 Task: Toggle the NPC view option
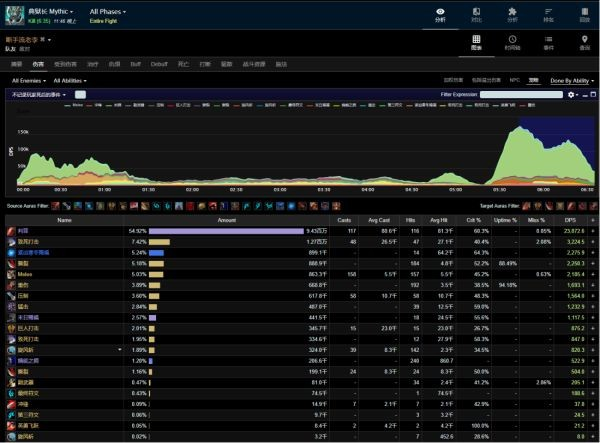click(x=515, y=80)
